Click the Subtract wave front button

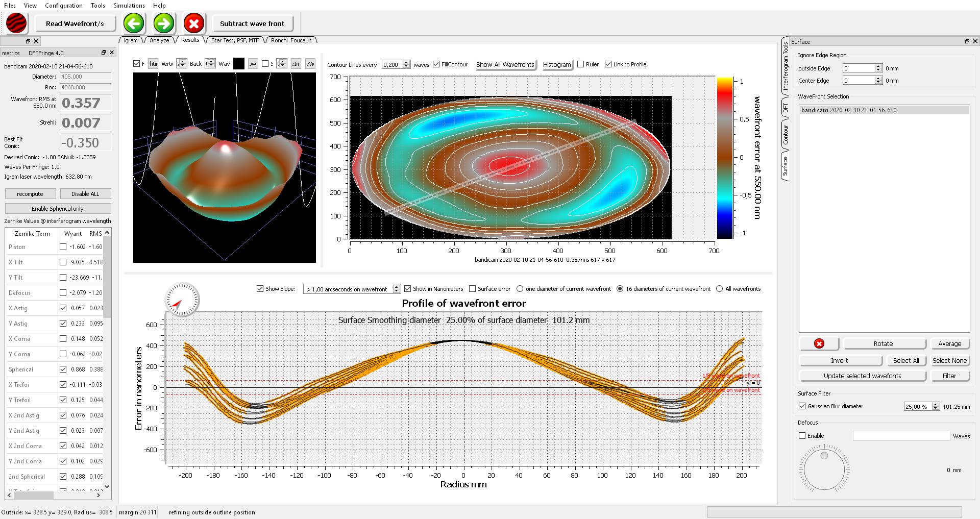252,23
